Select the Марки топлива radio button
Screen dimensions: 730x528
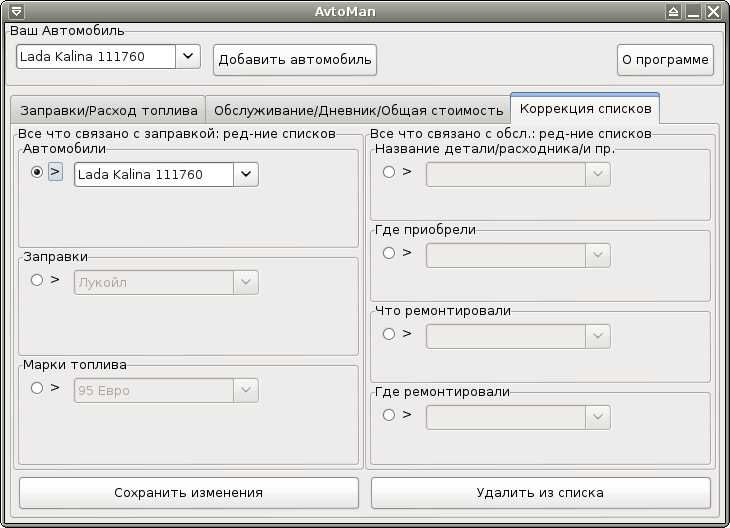coord(37,387)
